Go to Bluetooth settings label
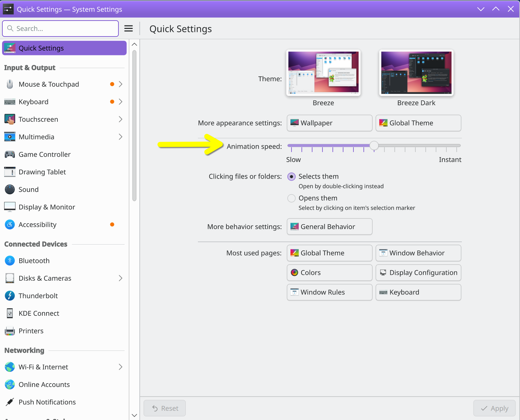The image size is (520, 420). pos(34,261)
